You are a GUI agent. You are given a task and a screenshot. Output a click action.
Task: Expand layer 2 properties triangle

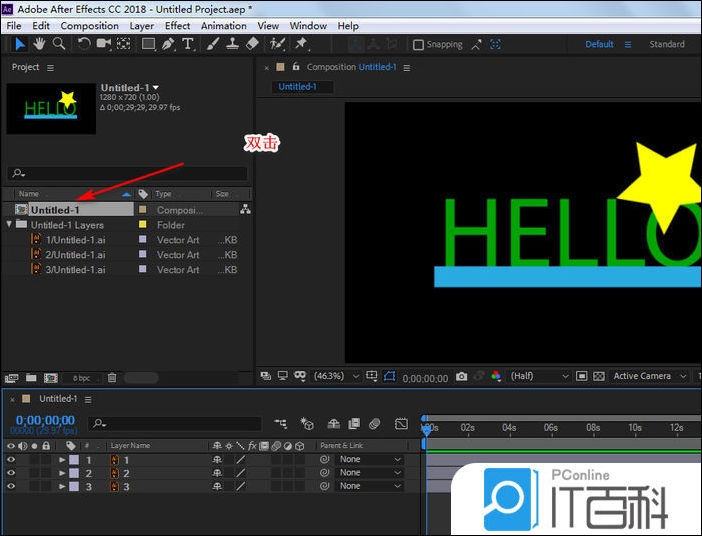(62, 473)
